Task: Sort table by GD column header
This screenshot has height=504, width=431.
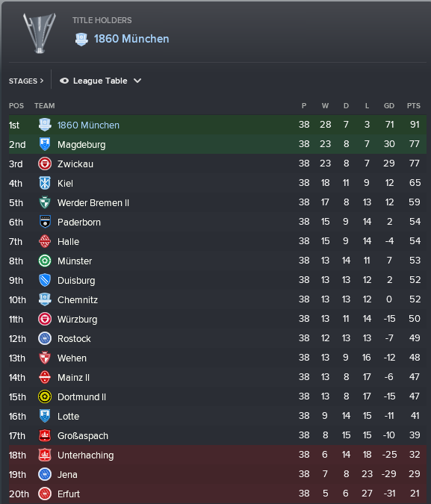Action: [x=389, y=106]
